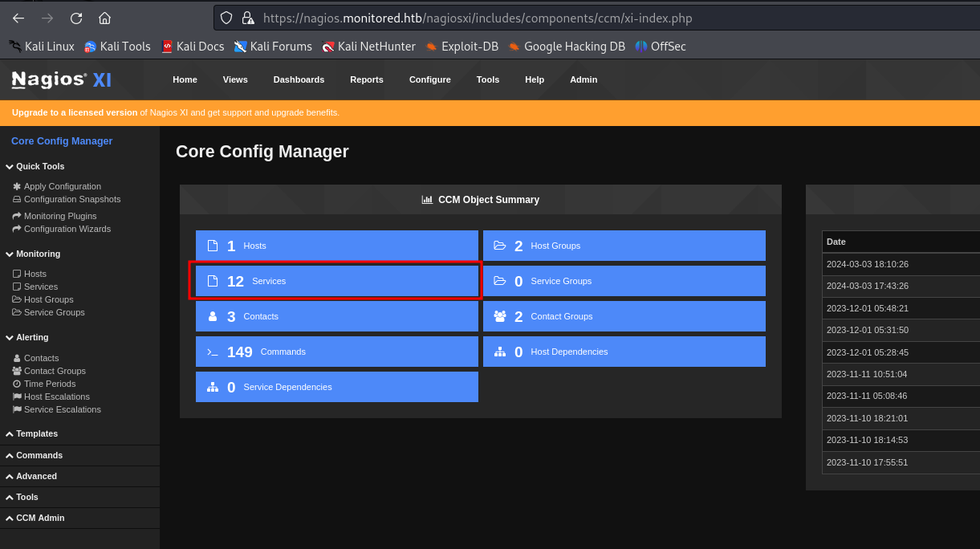Click the '3 Contacts' summary tile
This screenshot has width=980, height=549.
click(337, 316)
